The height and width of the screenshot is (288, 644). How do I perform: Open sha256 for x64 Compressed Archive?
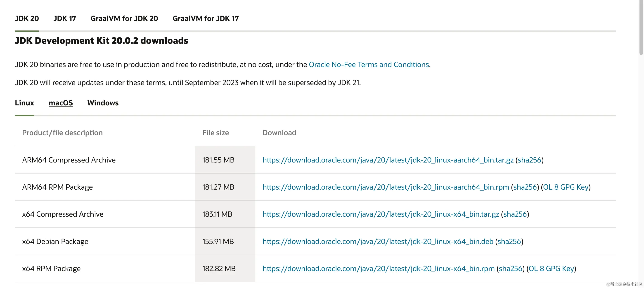pos(515,214)
